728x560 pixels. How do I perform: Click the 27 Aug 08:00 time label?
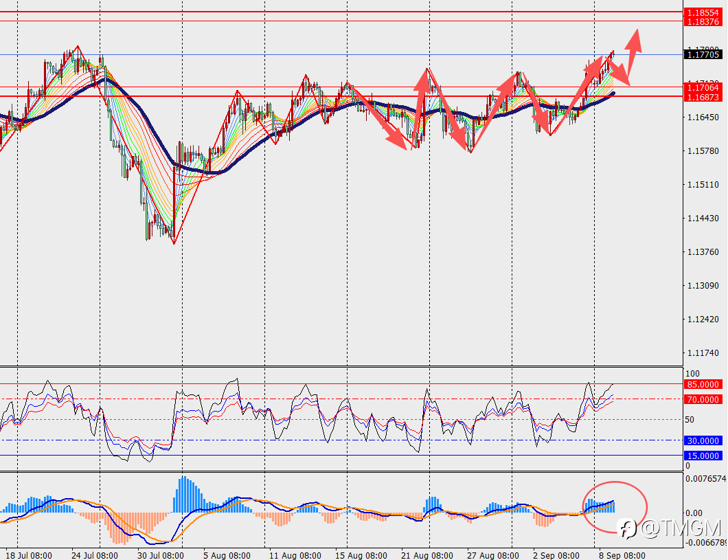pos(493,555)
